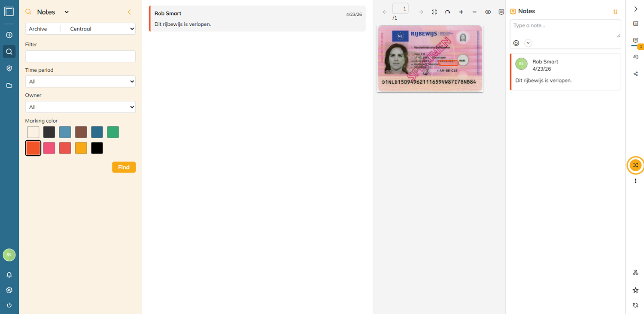
Task: Open the share tab in right rail
Action: click(636, 74)
